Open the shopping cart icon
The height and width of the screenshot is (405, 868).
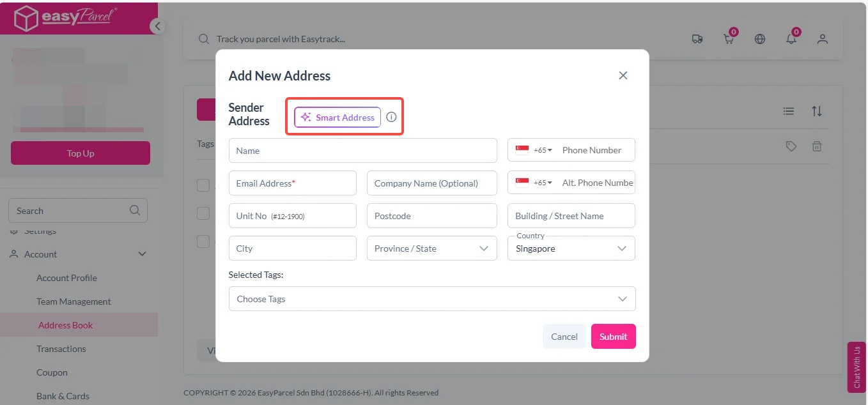point(728,39)
